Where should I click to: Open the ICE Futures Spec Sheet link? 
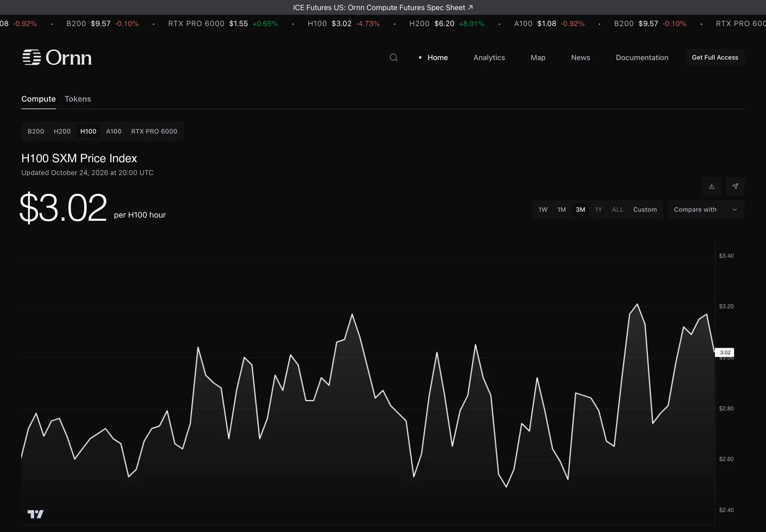click(x=383, y=8)
